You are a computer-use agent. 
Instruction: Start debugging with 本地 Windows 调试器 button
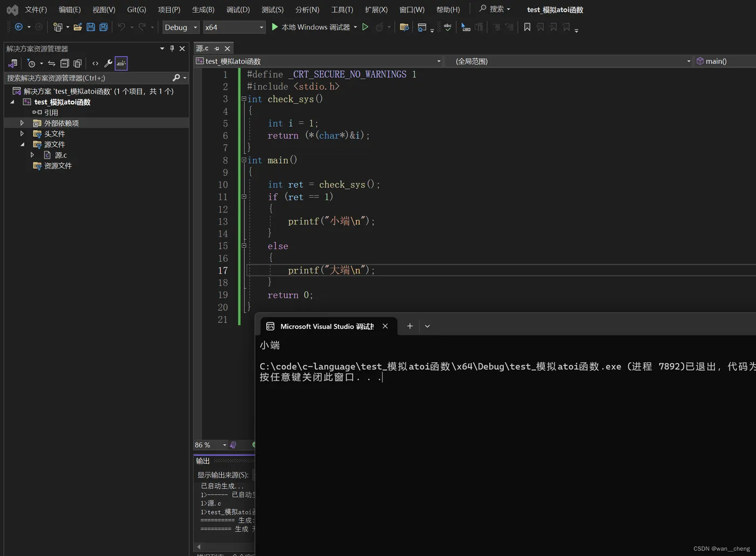(310, 27)
